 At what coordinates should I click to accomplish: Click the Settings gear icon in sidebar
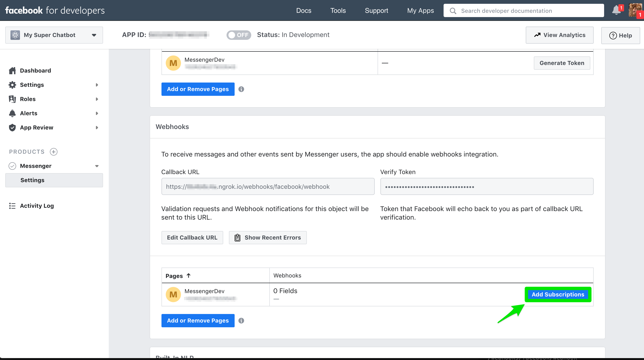pos(12,85)
